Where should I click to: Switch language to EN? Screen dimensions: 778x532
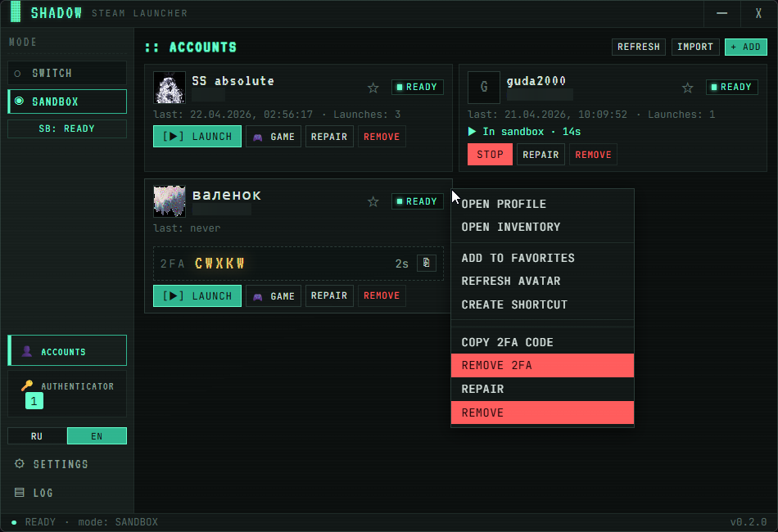click(x=97, y=435)
